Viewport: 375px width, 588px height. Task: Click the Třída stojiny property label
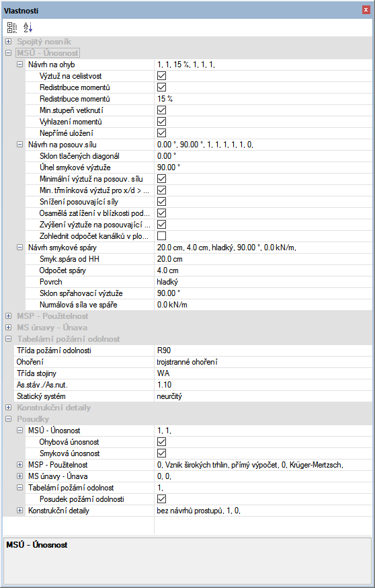pyautogui.click(x=36, y=373)
